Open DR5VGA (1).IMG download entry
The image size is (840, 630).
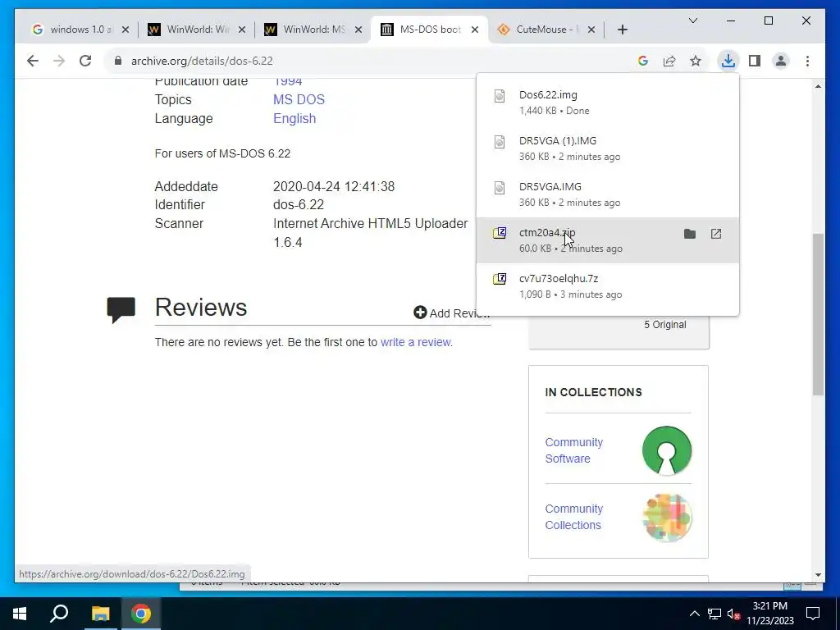(x=608, y=148)
